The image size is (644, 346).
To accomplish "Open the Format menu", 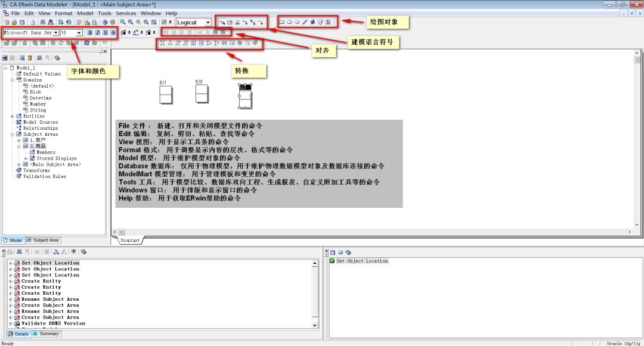I will tap(64, 13).
